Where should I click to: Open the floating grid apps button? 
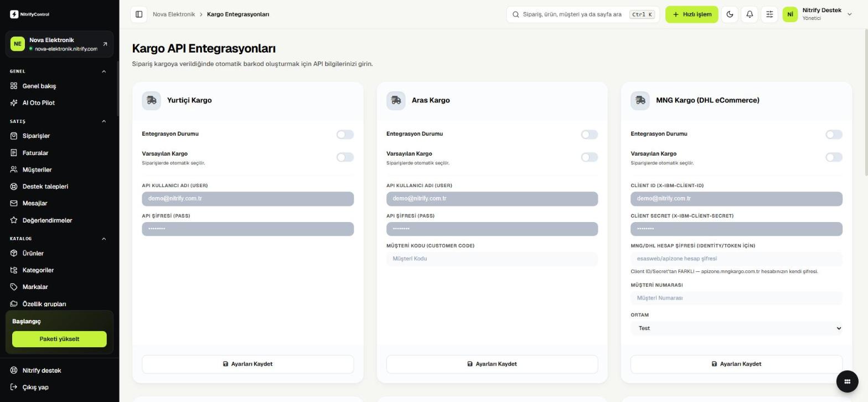[847, 381]
